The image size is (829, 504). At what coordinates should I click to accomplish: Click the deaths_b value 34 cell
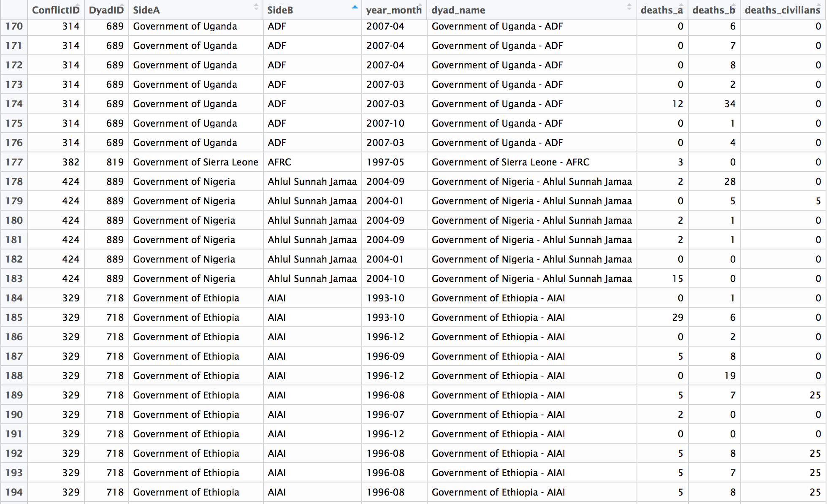click(729, 104)
